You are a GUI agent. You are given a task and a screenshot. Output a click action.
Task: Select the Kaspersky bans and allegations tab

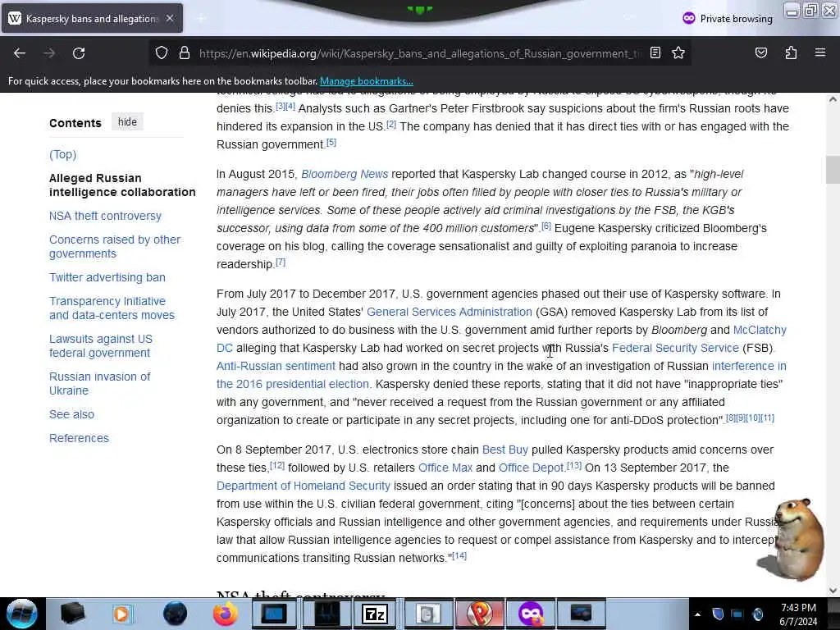[x=92, y=18]
